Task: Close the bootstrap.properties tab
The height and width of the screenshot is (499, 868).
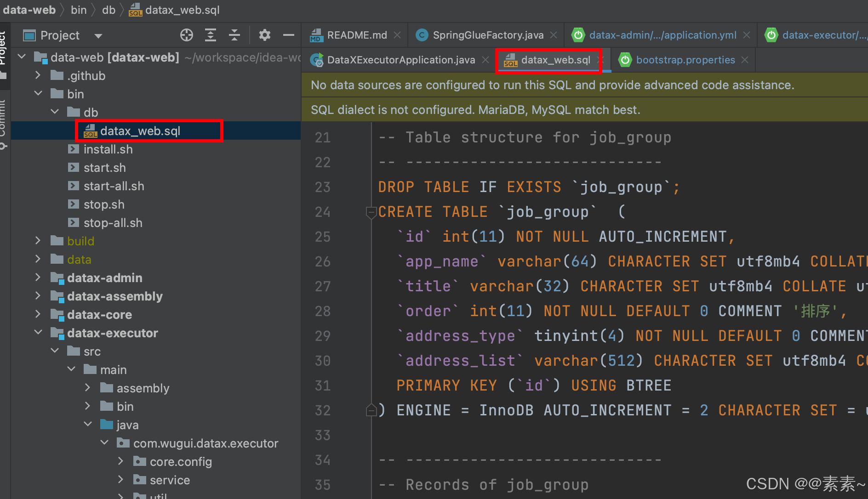Action: pos(745,60)
